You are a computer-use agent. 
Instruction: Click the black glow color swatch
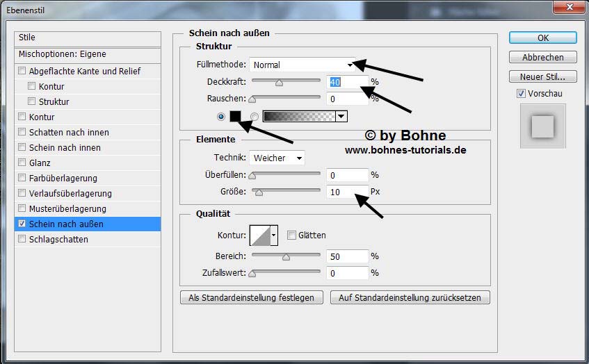pyautogui.click(x=236, y=116)
